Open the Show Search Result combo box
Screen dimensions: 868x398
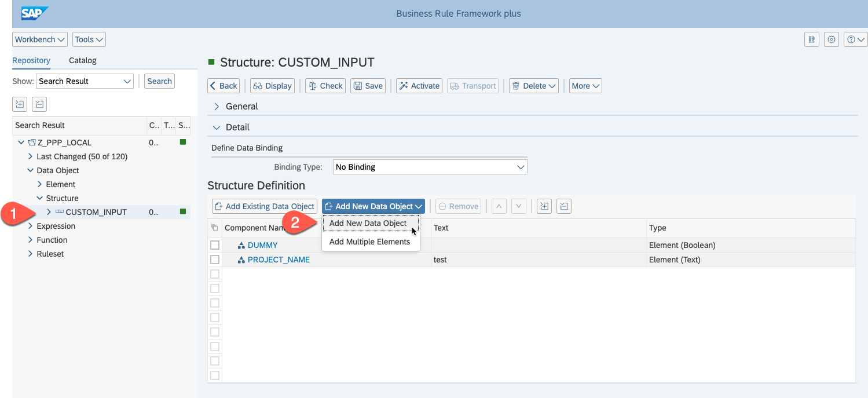pyautogui.click(x=85, y=81)
